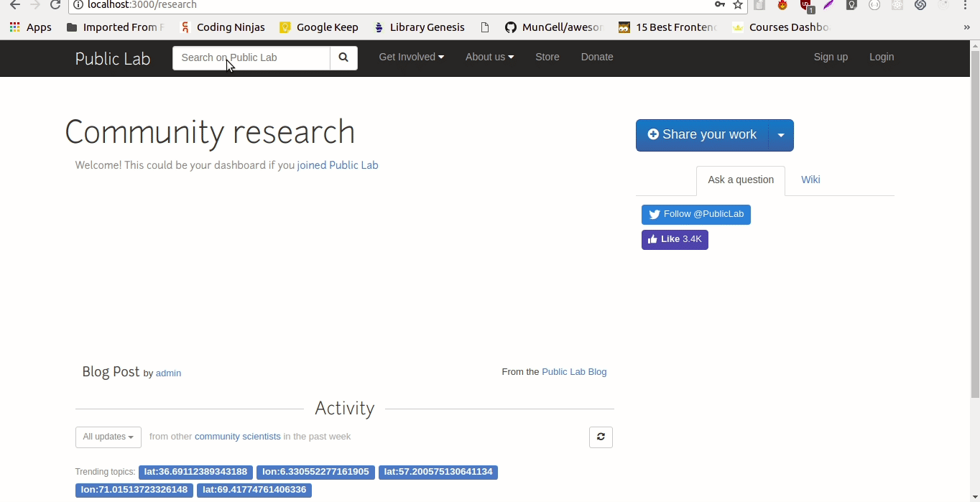Viewport: 980px width, 502px height.
Task: Click the browser address bar URL
Action: [142, 5]
